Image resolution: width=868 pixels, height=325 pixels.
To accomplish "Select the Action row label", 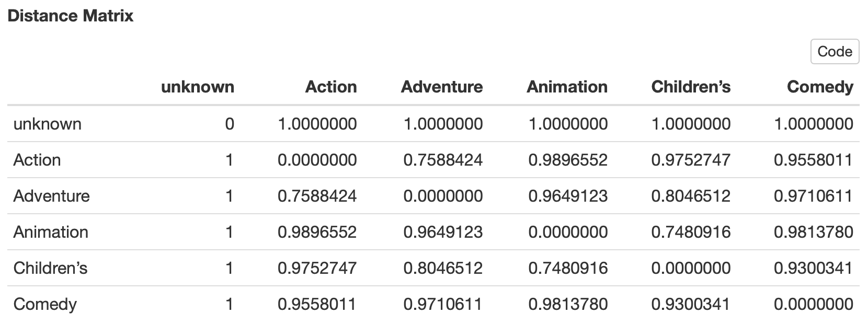I will tap(37, 160).
